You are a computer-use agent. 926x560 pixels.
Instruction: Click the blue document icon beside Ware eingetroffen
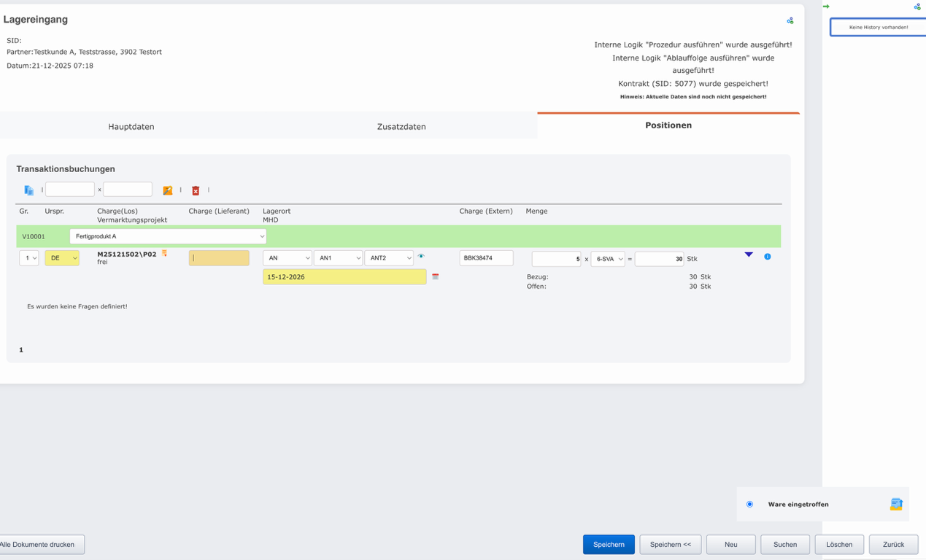pyautogui.click(x=896, y=504)
